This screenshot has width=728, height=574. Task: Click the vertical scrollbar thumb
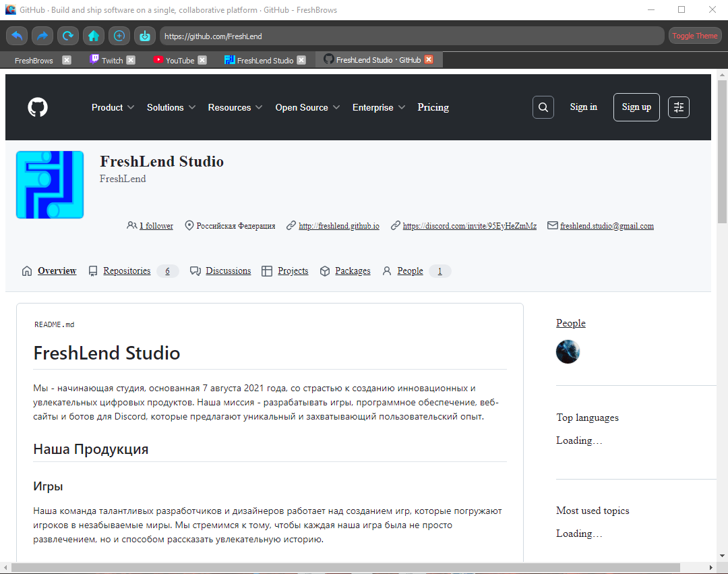[722, 152]
